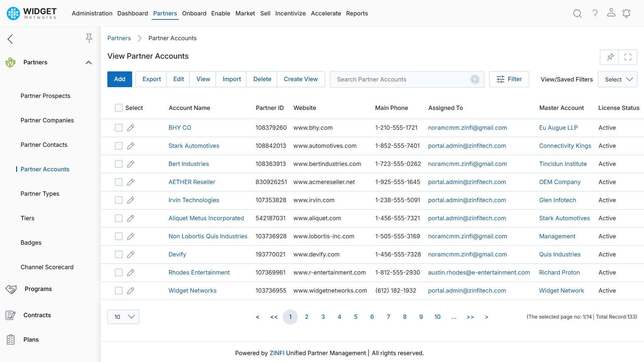
Task: Click the Create View button
Action: (301, 79)
